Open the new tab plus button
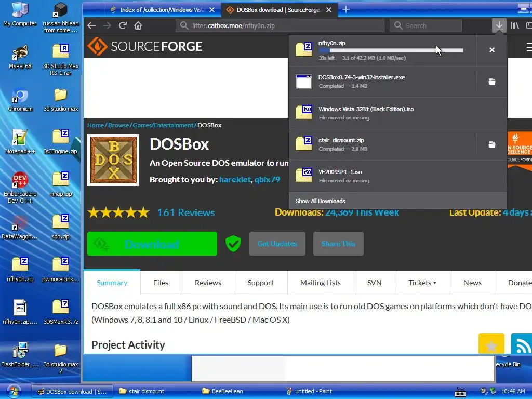This screenshot has width=532, height=399. 345,9
